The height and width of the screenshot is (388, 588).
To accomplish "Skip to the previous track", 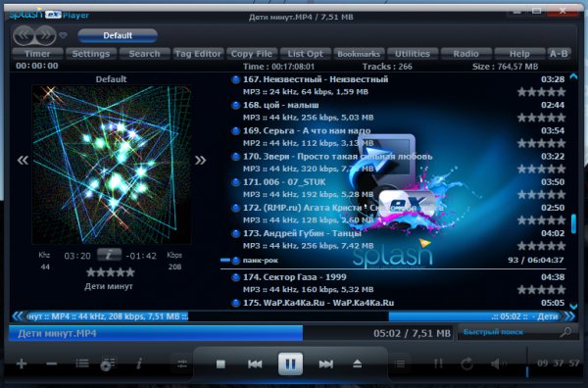I will pyautogui.click(x=255, y=364).
